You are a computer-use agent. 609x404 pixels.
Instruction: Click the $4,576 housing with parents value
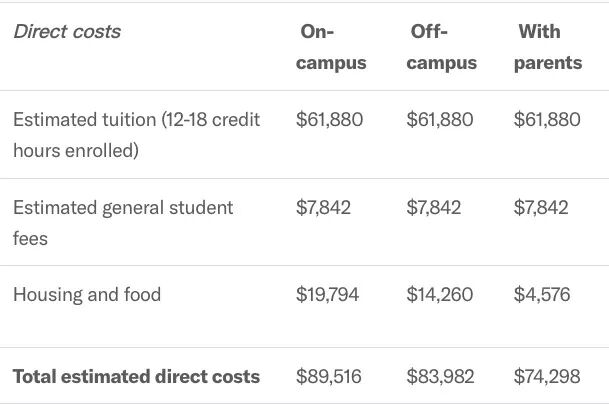[x=542, y=295]
